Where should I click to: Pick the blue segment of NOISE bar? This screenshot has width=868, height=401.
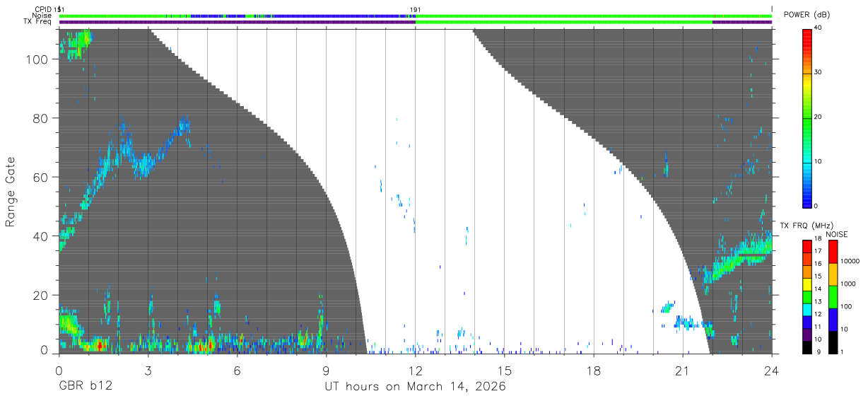click(833, 320)
